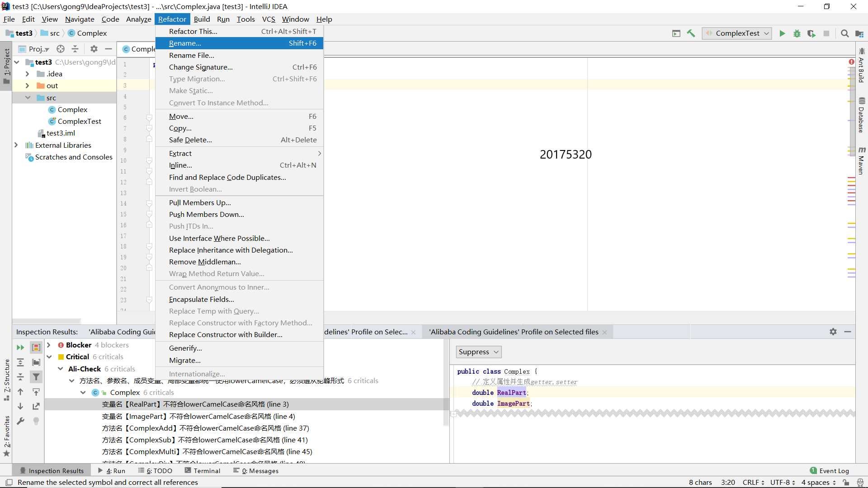Click the gray stop square icon

click(826, 33)
